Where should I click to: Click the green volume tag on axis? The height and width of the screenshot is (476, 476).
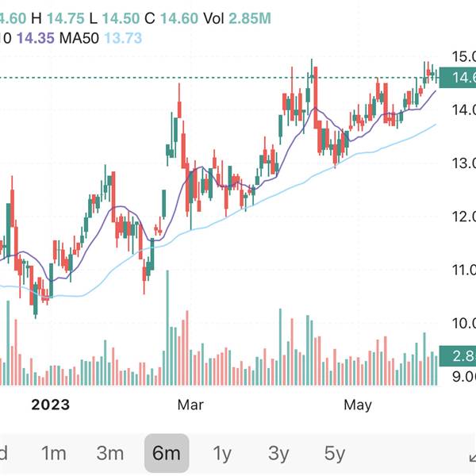(458, 356)
